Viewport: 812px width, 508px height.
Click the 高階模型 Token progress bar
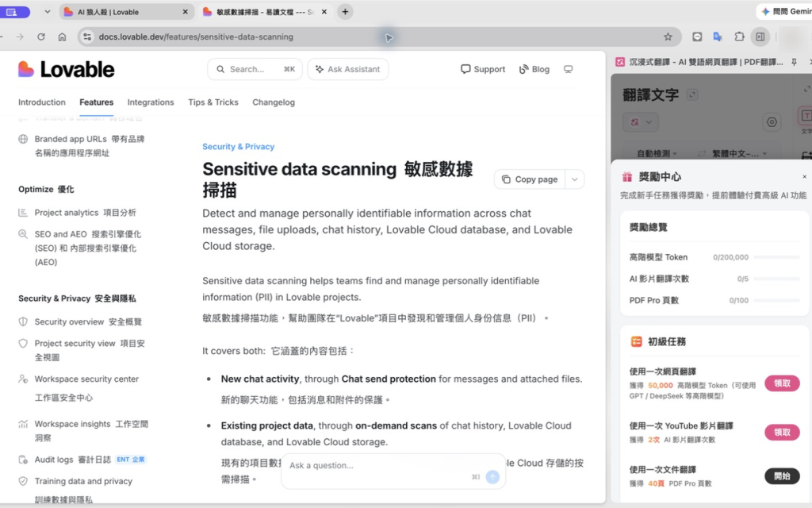(x=777, y=257)
